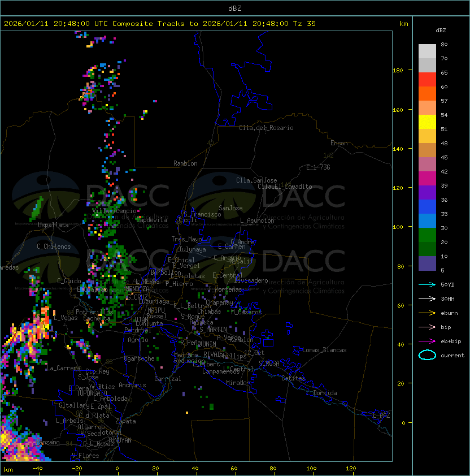Click the Tres_Mayo place label
Viewport: 470px width, 476px height.
click(x=186, y=239)
